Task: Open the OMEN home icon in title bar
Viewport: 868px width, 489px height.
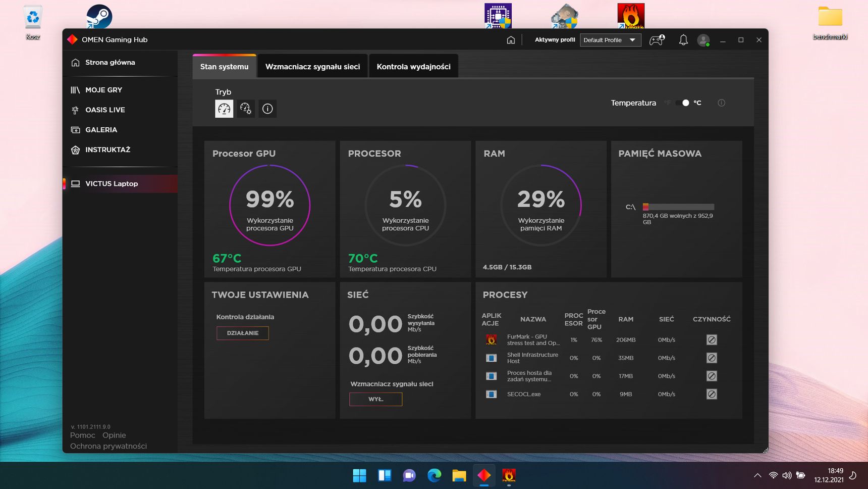Action: click(511, 40)
